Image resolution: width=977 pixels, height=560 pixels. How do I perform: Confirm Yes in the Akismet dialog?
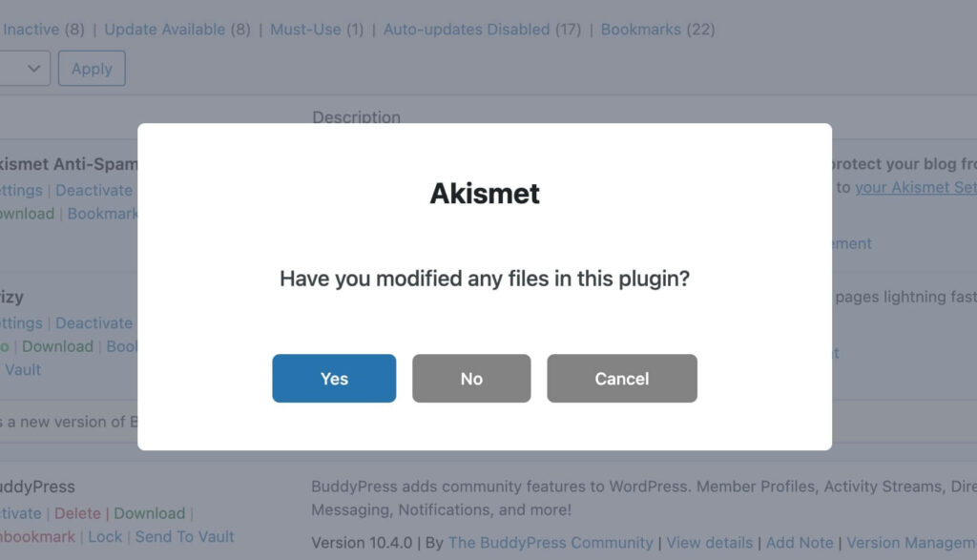click(334, 378)
